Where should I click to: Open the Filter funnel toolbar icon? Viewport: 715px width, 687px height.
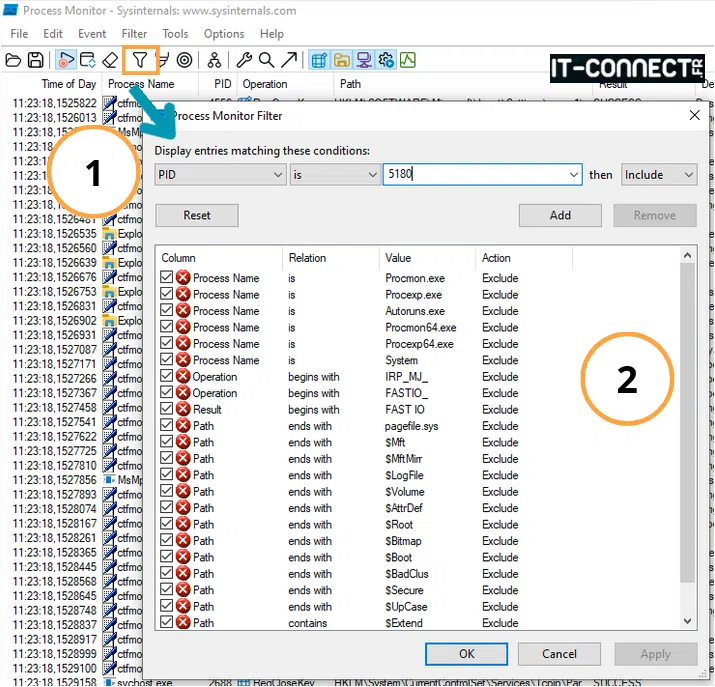coord(140,60)
